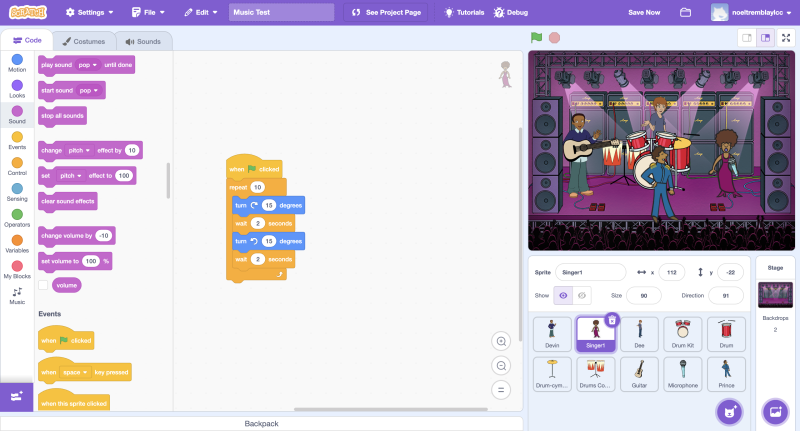
Task: Open the Settings dropdown menu
Action: [x=90, y=13]
